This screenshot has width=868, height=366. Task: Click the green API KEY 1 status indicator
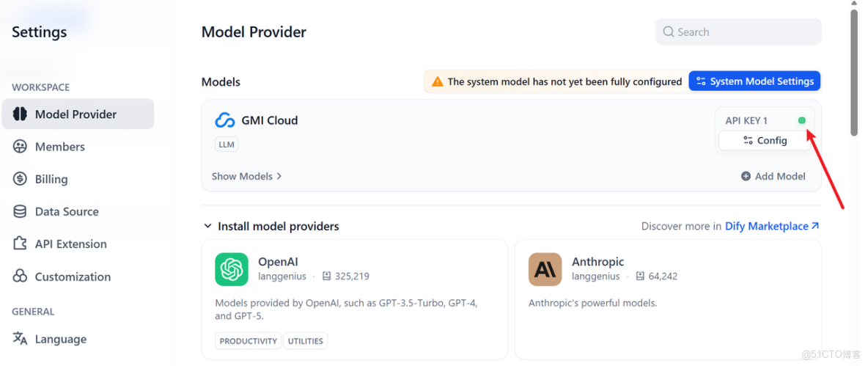click(x=802, y=121)
